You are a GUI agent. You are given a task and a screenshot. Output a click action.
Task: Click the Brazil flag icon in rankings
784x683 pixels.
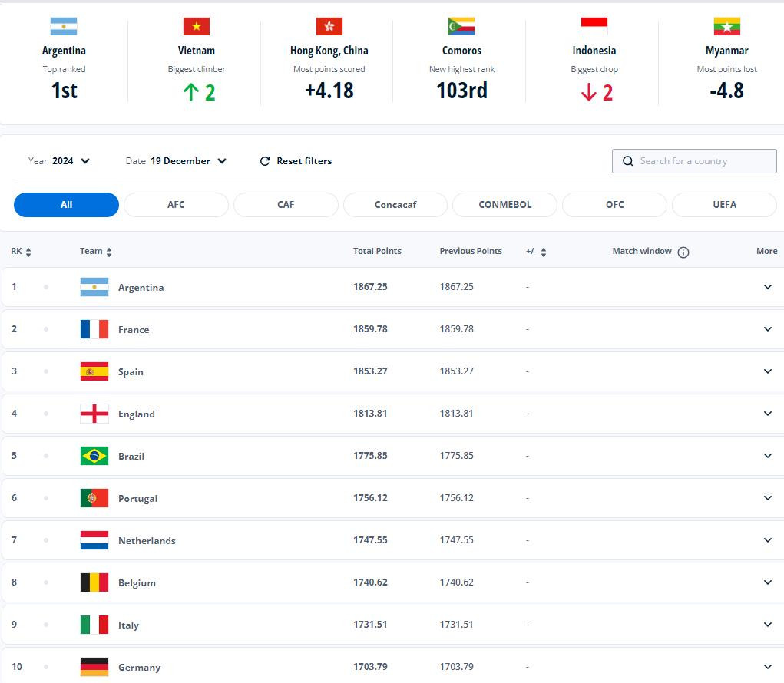pos(94,456)
